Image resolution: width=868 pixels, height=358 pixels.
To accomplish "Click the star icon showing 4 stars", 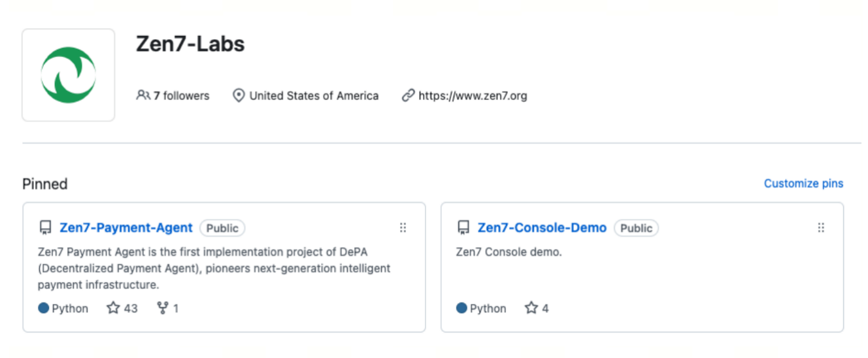I will (x=531, y=308).
